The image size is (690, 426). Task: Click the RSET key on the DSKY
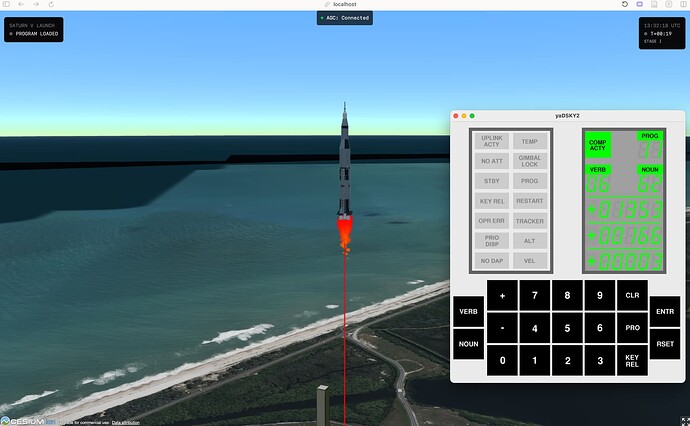[x=665, y=344]
